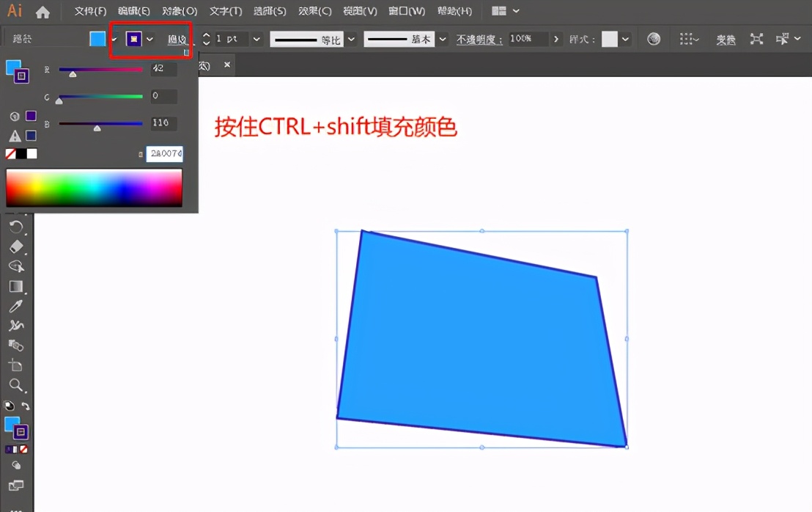The width and height of the screenshot is (812, 512).
Task: Click the out of gamut warning triangle
Action: (x=15, y=136)
